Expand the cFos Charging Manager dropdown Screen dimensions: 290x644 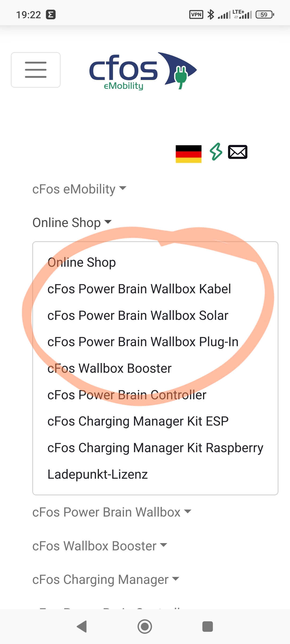pyautogui.click(x=106, y=580)
